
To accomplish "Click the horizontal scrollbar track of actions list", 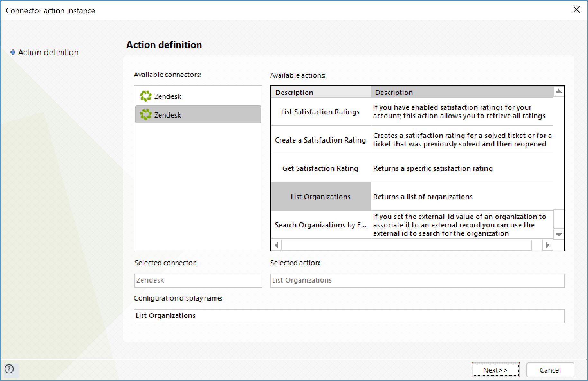I will click(407, 245).
